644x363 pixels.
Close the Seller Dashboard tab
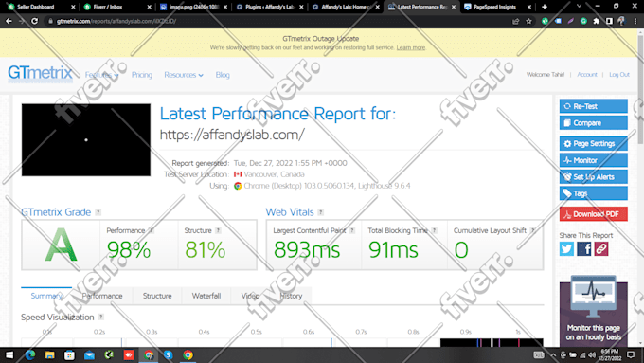73,7
